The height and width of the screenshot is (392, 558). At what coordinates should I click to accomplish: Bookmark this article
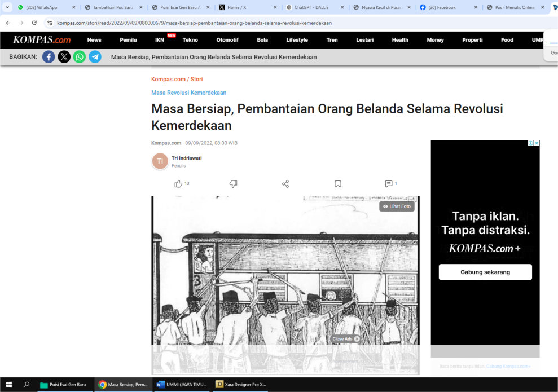[x=337, y=184]
